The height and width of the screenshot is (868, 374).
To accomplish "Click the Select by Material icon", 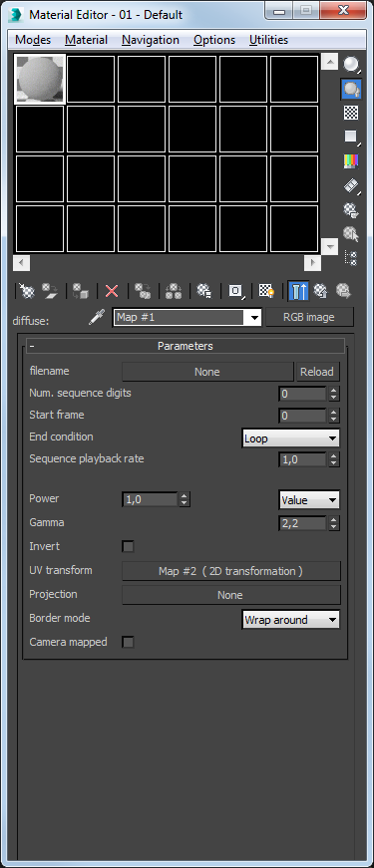I will click(x=351, y=233).
